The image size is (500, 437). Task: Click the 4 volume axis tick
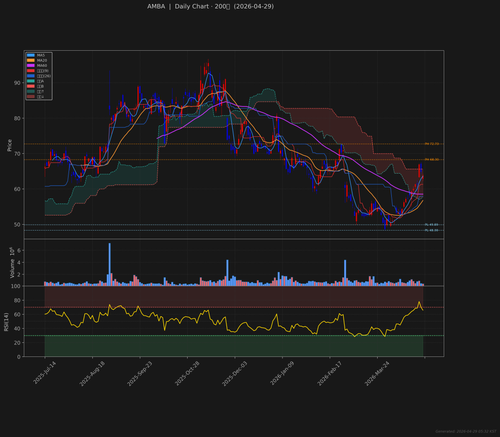click(x=19, y=263)
